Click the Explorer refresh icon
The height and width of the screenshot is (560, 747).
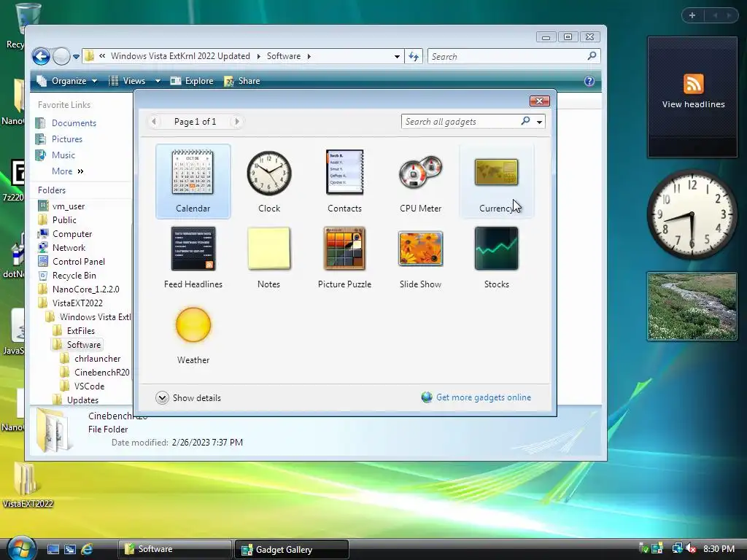click(x=414, y=56)
